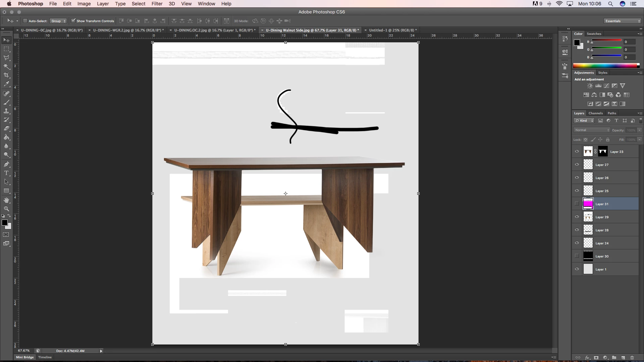
Task: Uncheck Show Transform Controls checkbox
Action: [x=73, y=21]
